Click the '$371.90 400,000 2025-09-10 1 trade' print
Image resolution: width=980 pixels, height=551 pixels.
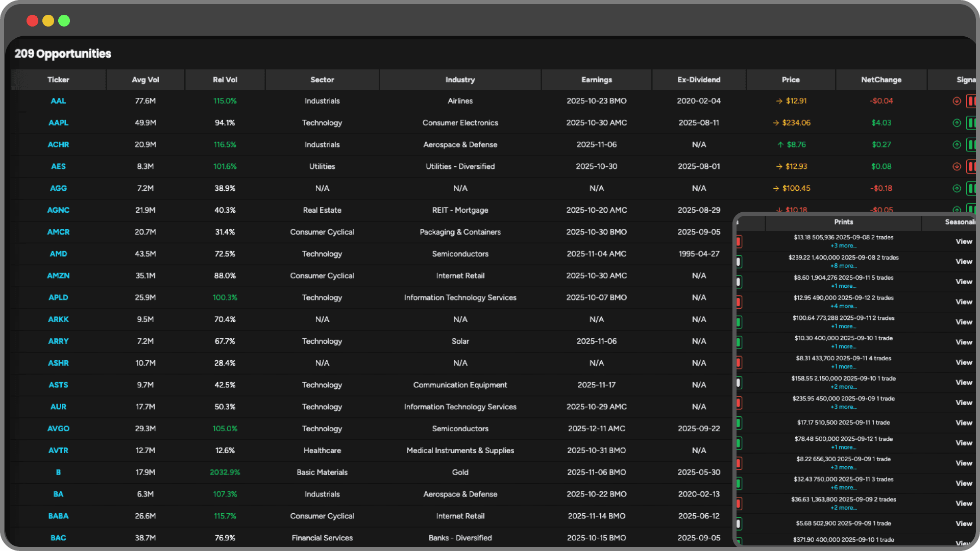click(843, 540)
